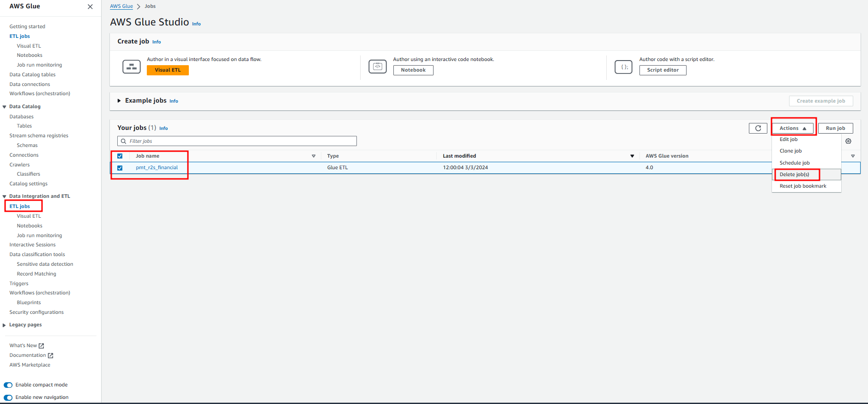Sort by AWS Glue version arrow
The image size is (868, 404).
[853, 156]
